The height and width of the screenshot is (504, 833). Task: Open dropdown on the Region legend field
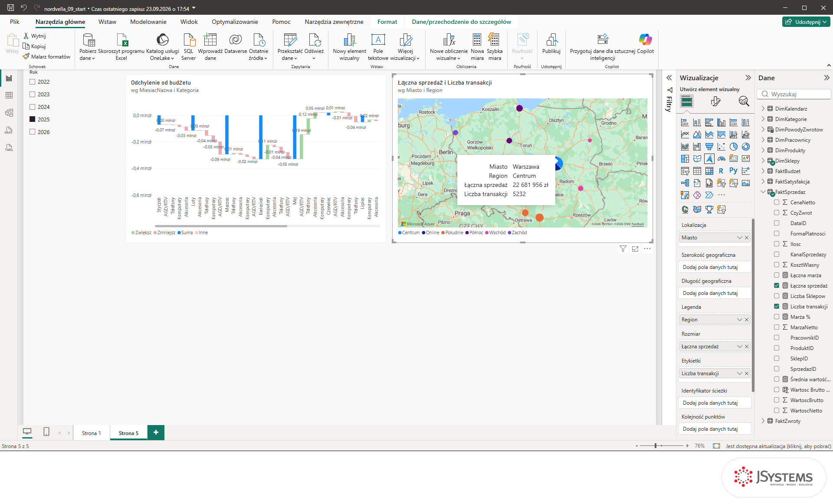pyautogui.click(x=740, y=320)
